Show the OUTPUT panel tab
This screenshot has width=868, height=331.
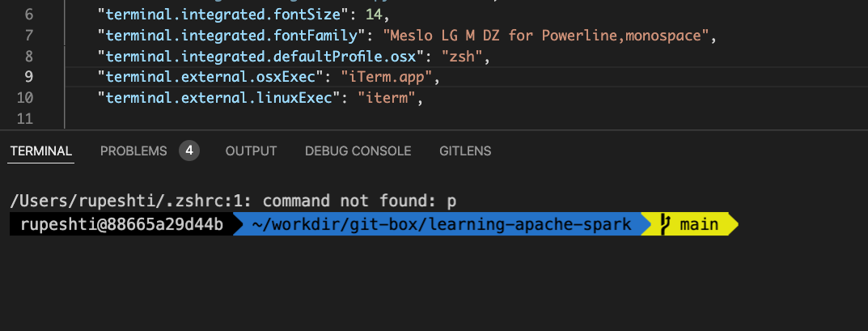[251, 151]
